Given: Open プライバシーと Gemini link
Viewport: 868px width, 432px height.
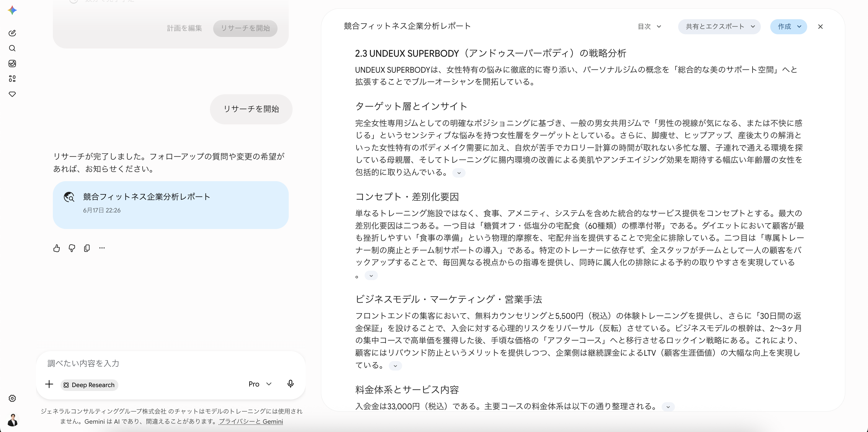Looking at the screenshot, I should tap(251, 422).
